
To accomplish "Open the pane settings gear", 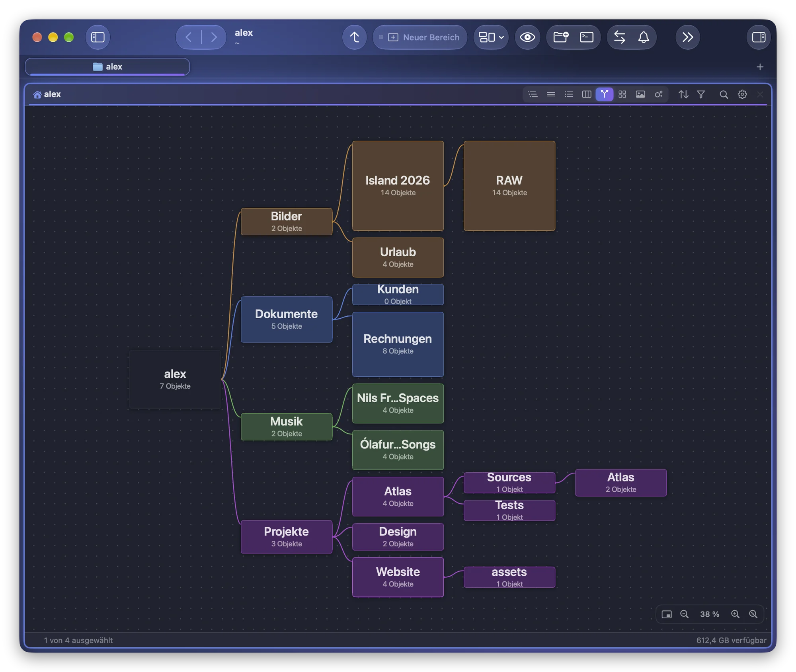I will [x=742, y=94].
